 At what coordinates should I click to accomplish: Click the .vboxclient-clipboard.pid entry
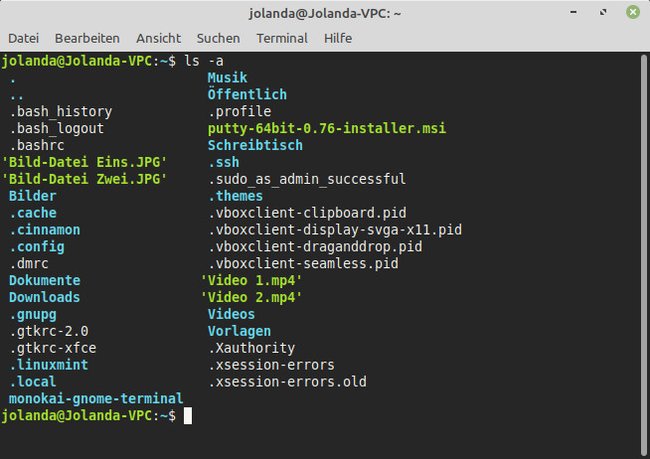click(307, 213)
